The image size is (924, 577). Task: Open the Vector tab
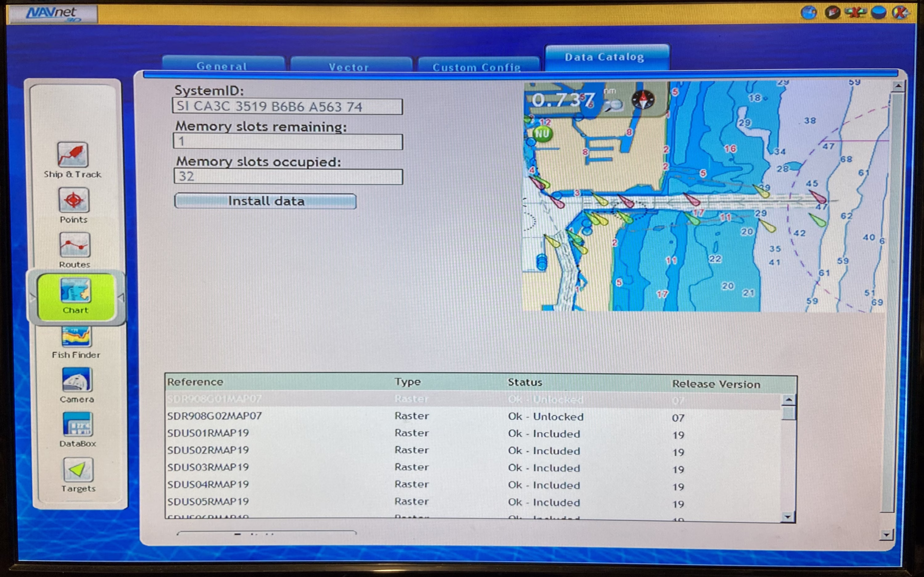tap(349, 67)
